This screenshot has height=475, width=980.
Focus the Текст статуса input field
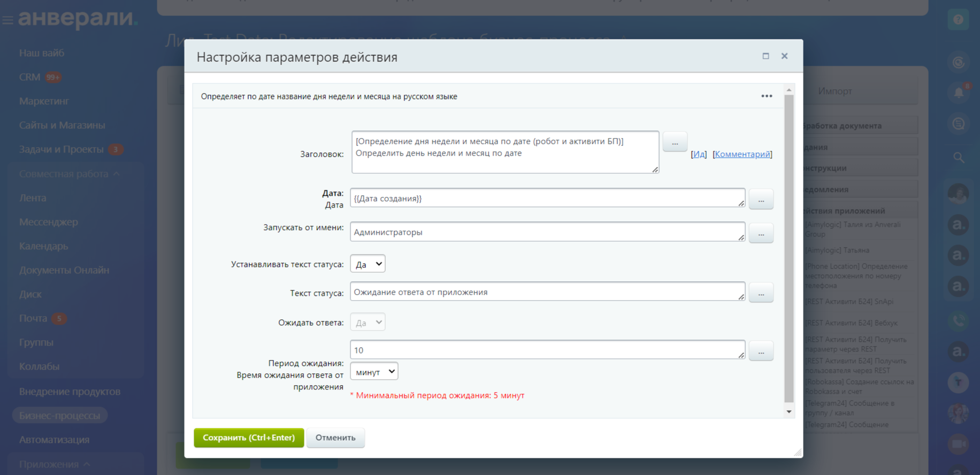pyautogui.click(x=546, y=292)
